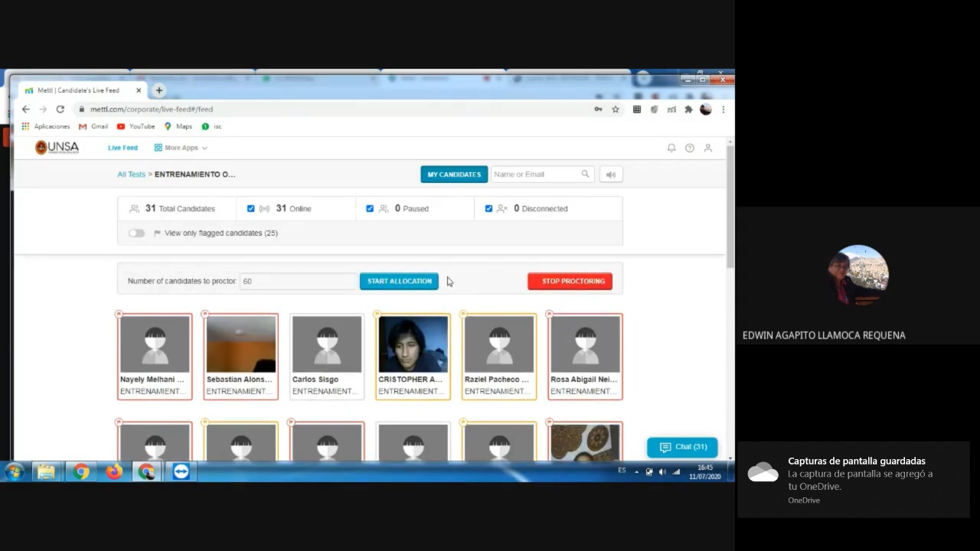Click the search magnifier in Name or Email
The height and width of the screenshot is (551, 980).
585,174
